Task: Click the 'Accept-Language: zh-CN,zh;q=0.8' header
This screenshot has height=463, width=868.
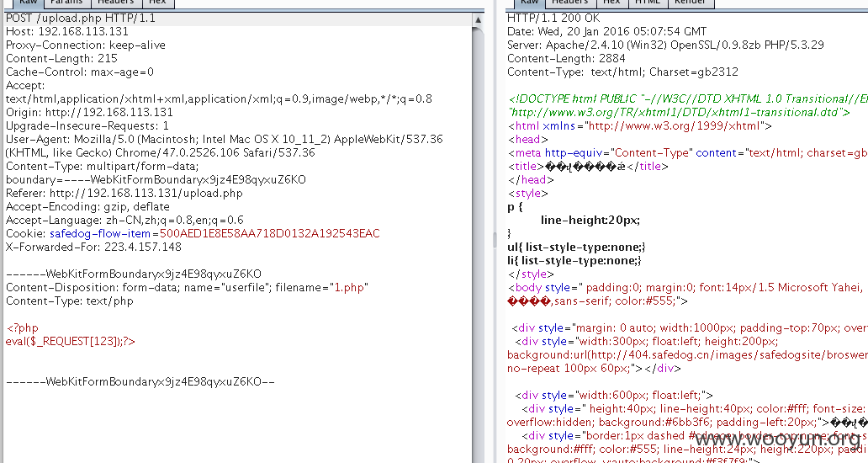Action: (124, 221)
